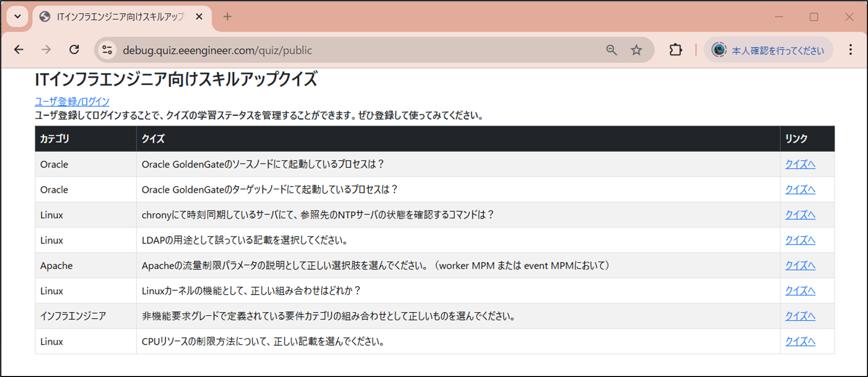Open クイズへ link for GoldenGate source node quiz
Image resolution: width=868 pixels, height=377 pixels.
[x=800, y=164]
